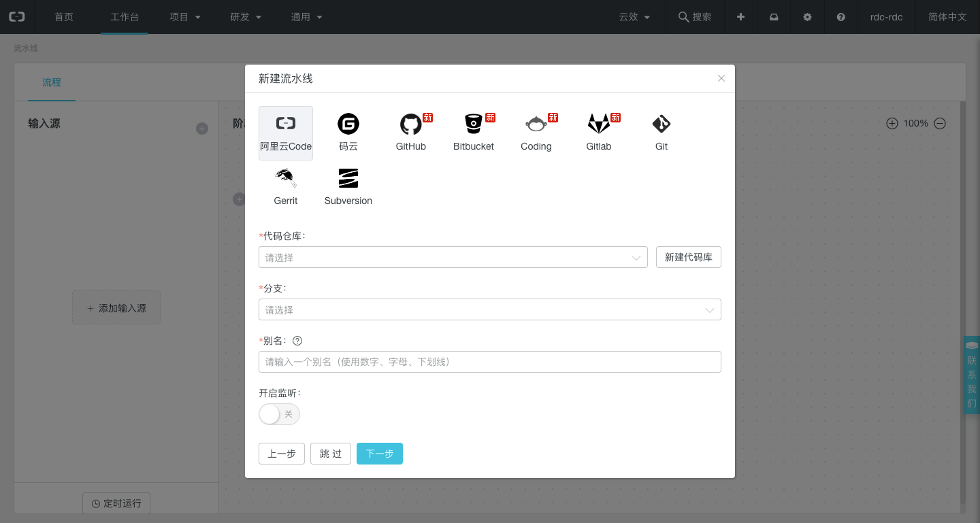This screenshot has height=523, width=980.
Task: Open the 简体中文 language selector
Action: coord(947,17)
